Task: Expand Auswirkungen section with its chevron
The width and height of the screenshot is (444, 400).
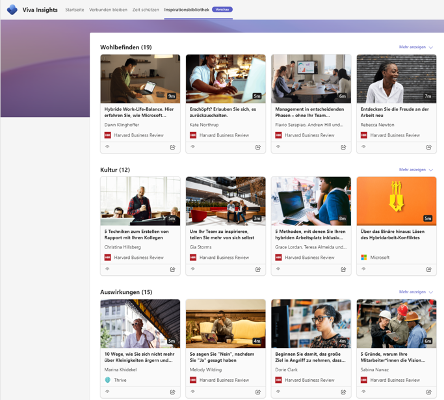Action: click(x=431, y=292)
